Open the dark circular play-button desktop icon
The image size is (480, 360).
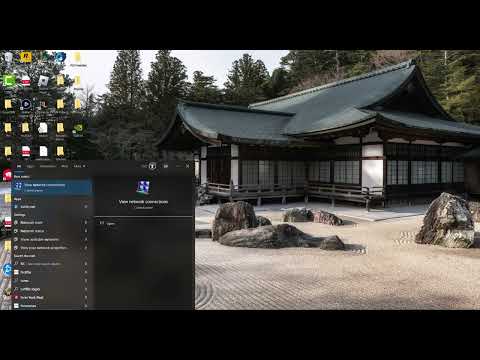coord(26,105)
